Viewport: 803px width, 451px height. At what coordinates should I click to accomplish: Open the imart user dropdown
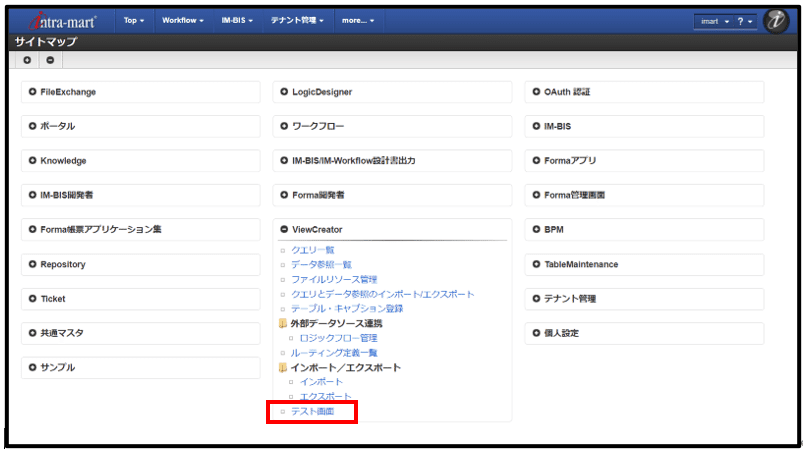coord(714,22)
